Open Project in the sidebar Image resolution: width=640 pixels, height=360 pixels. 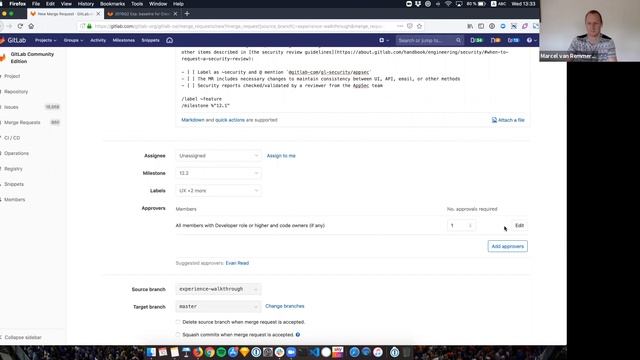[12, 76]
